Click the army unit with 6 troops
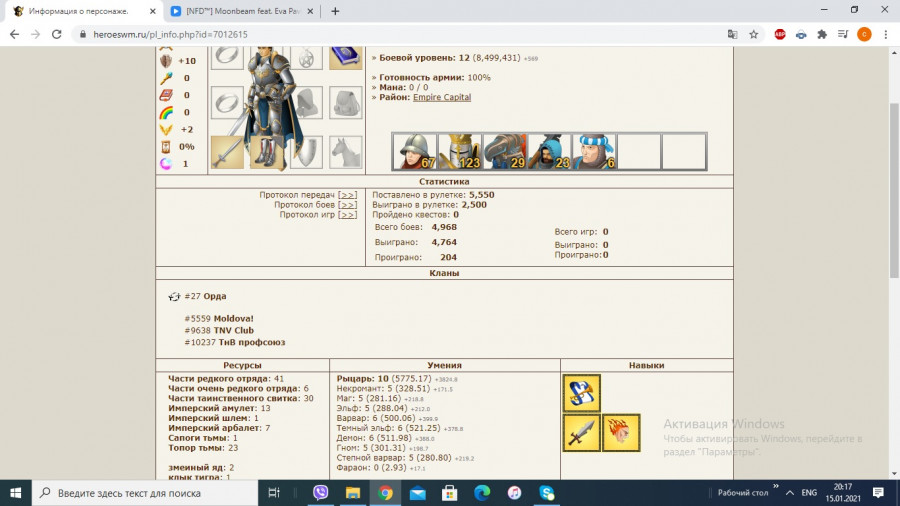The height and width of the screenshot is (506, 900). click(594, 151)
